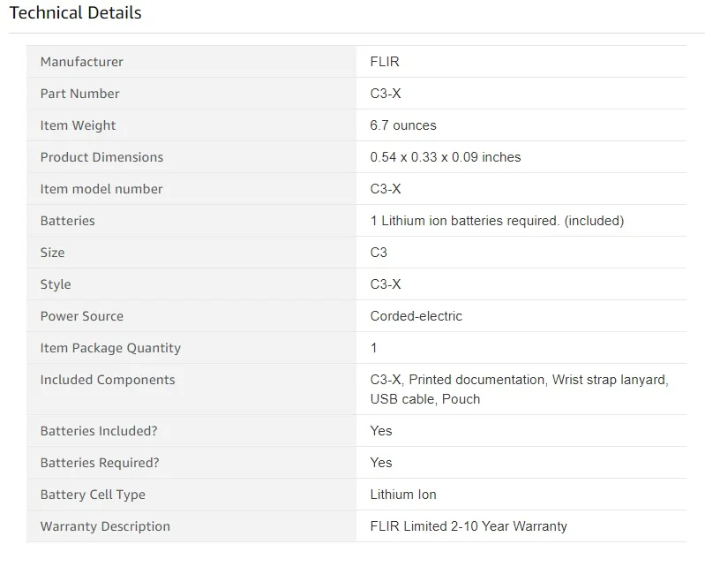Click the Wrist strap lanyard components text

(610, 380)
